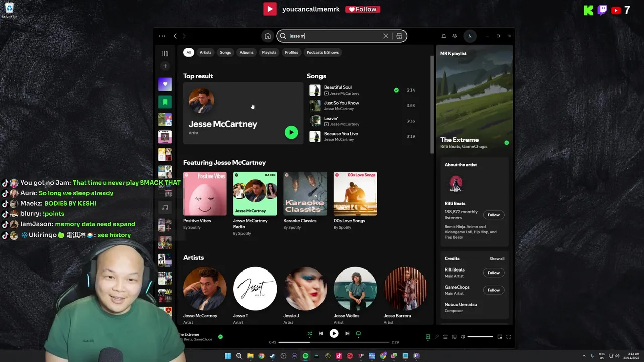Follow GameChops in Credits

pos(493,290)
